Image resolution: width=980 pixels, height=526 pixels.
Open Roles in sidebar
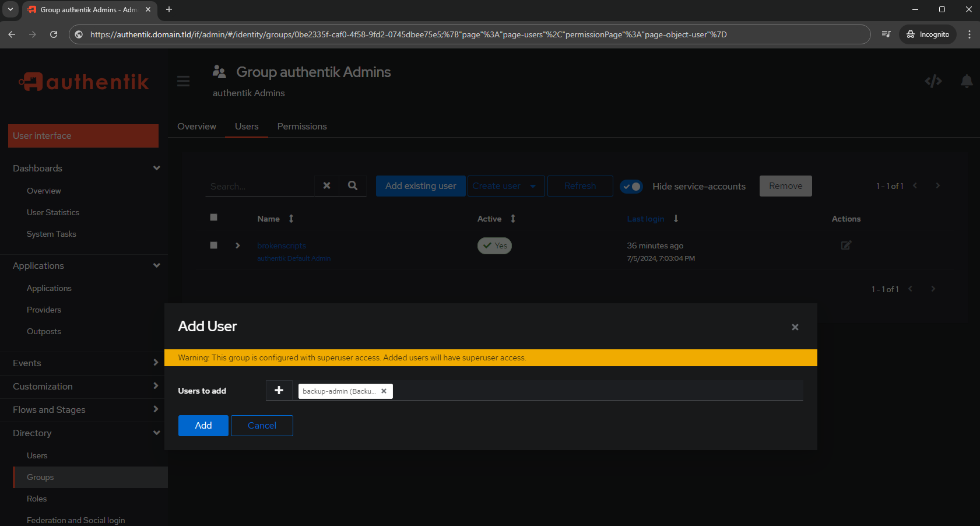click(x=37, y=499)
